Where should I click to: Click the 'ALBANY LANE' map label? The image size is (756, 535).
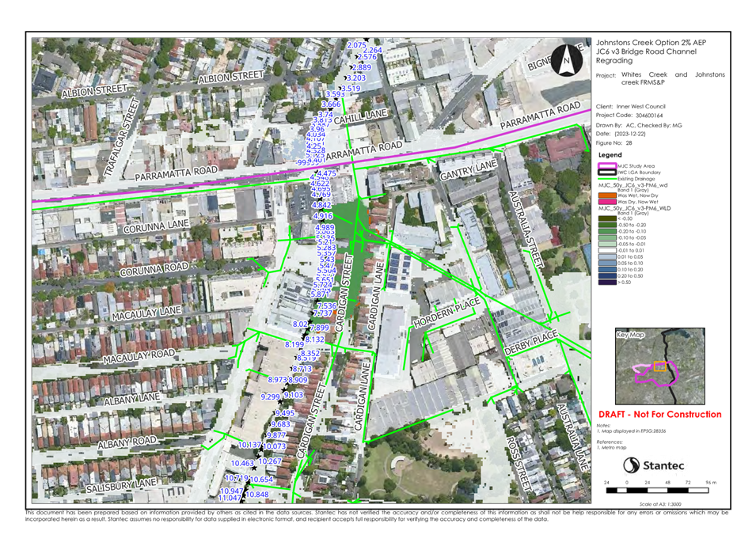point(132,399)
